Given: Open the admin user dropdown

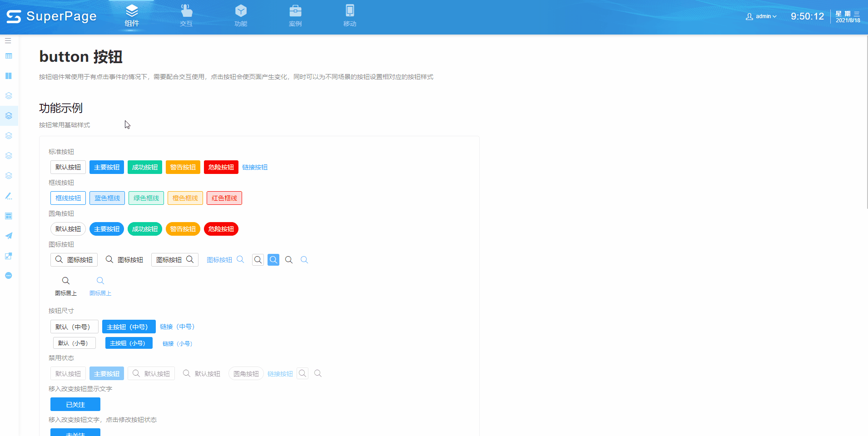Looking at the screenshot, I should [x=761, y=16].
